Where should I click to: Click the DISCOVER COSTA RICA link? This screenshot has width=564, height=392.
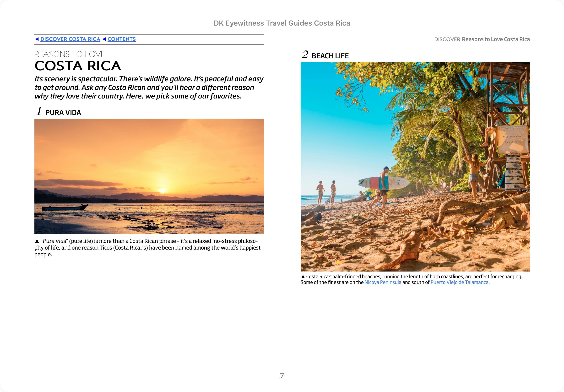click(70, 39)
